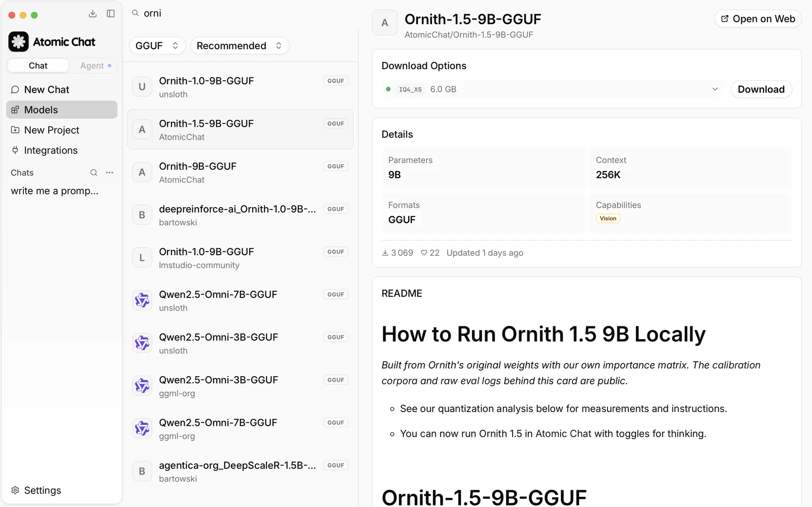This screenshot has height=507, width=812.
Task: Select New Chat in the sidebar
Action: pos(62,90)
